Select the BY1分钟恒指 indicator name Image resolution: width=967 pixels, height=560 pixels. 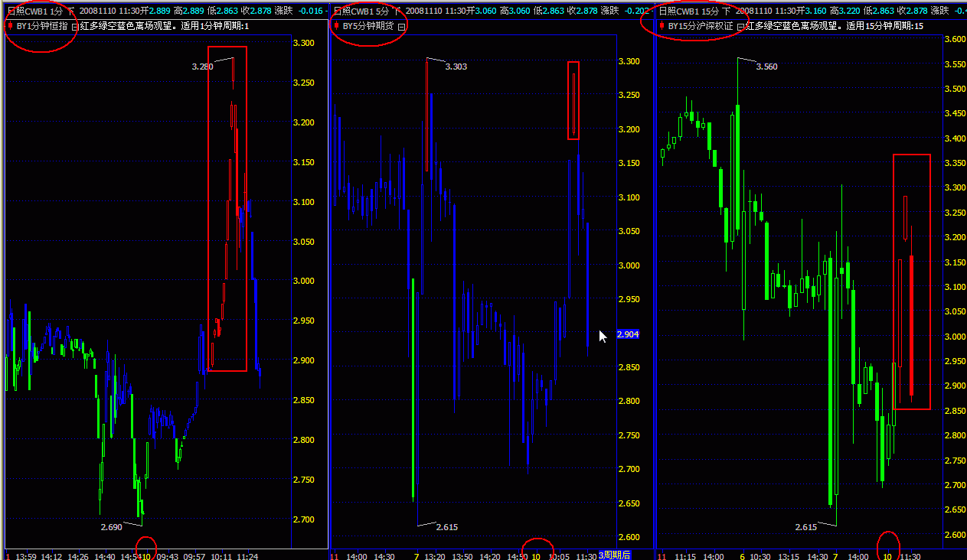coord(42,26)
